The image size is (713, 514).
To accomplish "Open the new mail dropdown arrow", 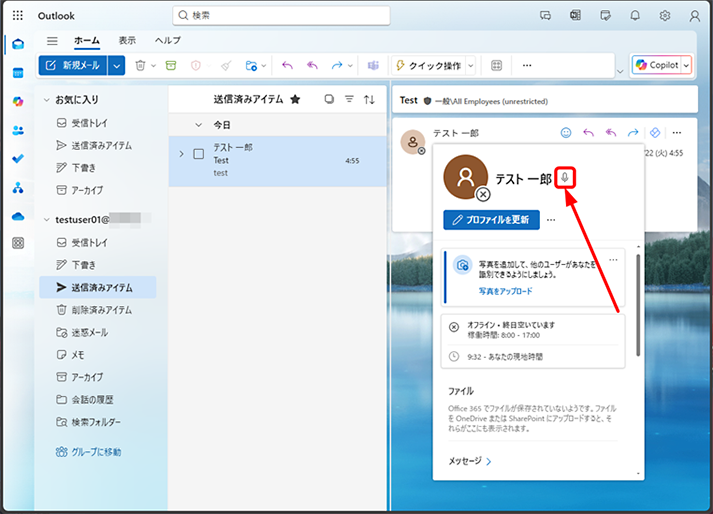I will click(x=116, y=66).
